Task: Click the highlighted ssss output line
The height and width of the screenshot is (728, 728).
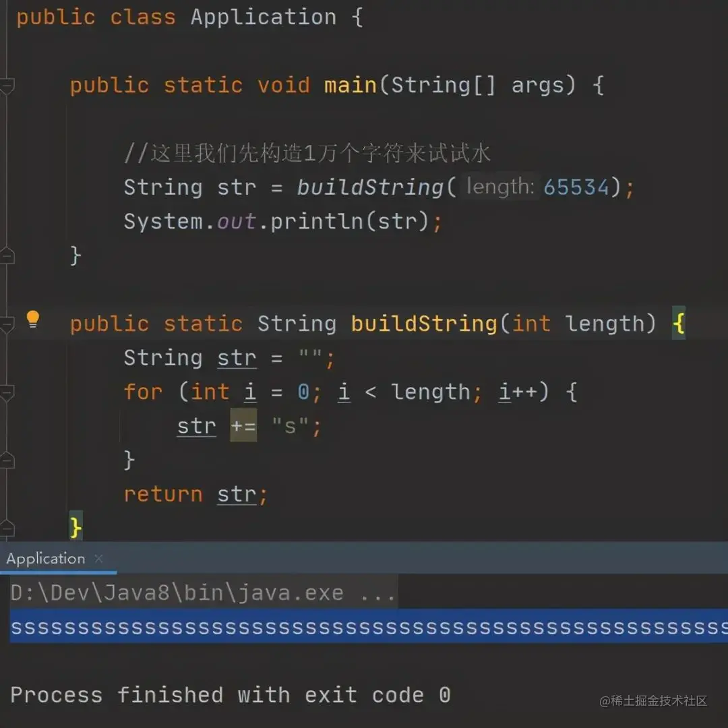Action: coord(369,627)
